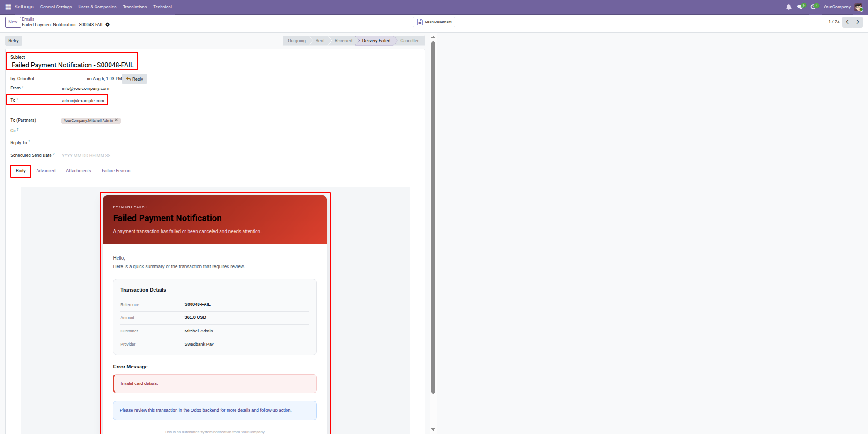
Task: Select the Sent status stage
Action: pos(320,41)
